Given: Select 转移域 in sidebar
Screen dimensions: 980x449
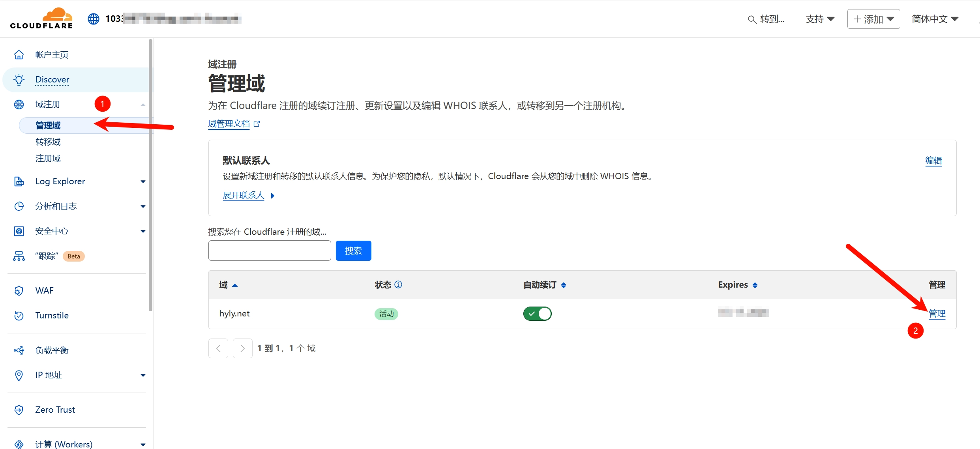Looking at the screenshot, I should coord(48,142).
